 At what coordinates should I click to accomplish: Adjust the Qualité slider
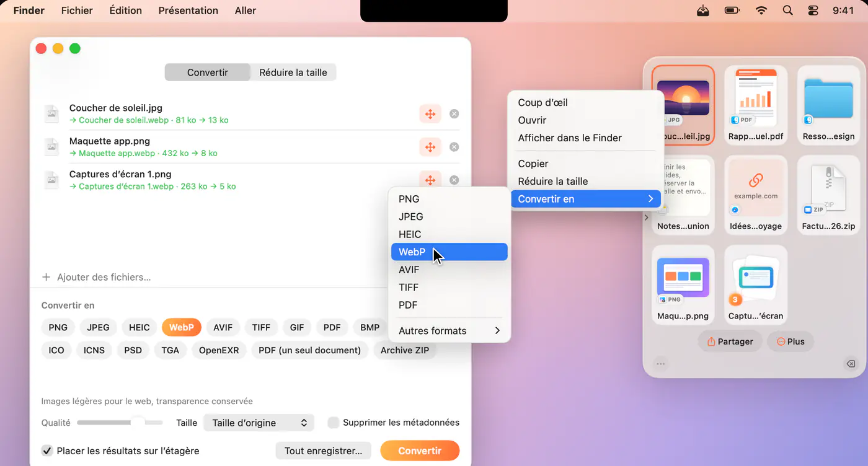pos(120,423)
